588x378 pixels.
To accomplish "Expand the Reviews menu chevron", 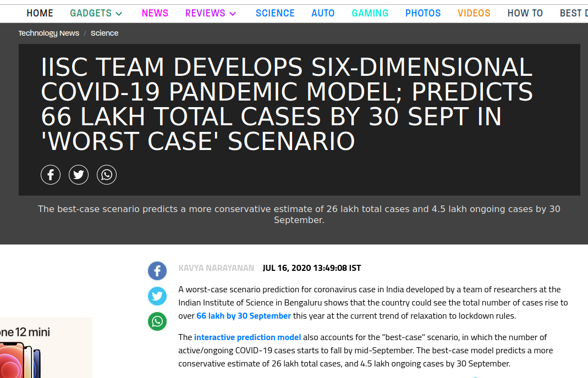I will (x=233, y=14).
